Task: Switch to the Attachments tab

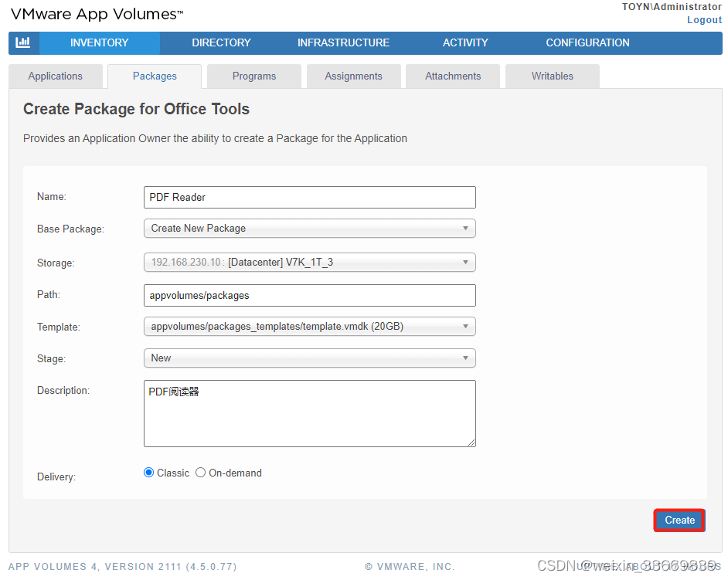Action: [453, 76]
